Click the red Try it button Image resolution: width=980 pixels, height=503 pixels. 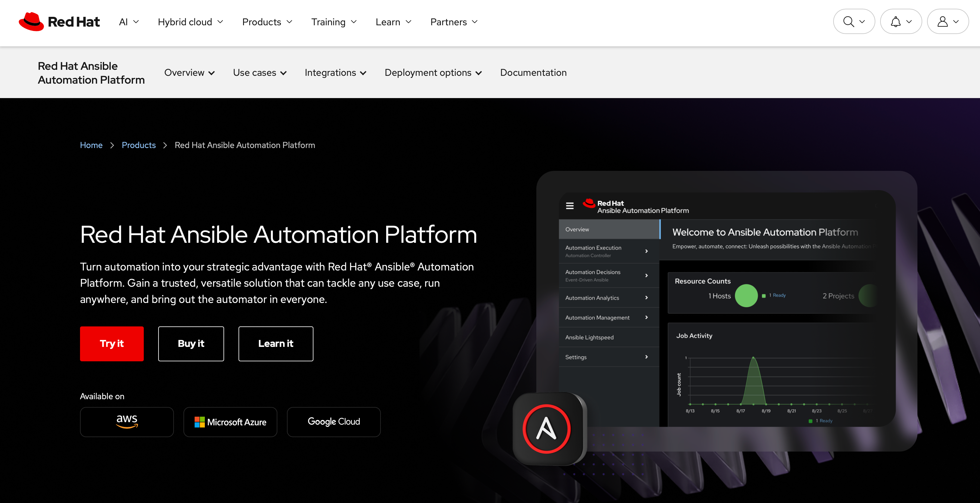tap(112, 344)
